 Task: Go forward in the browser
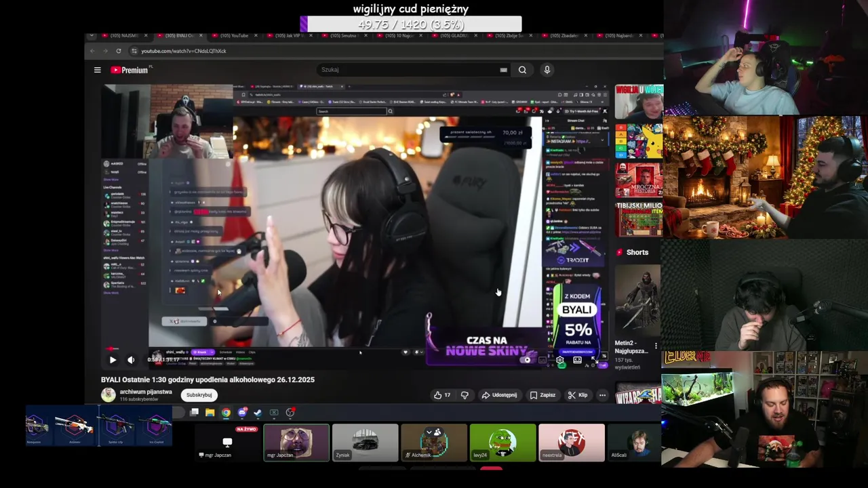click(x=105, y=51)
